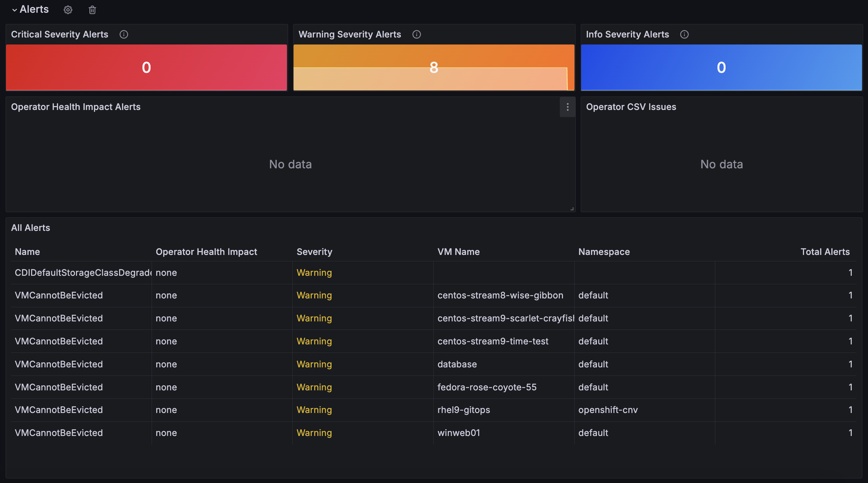868x483 pixels.
Task: Click the Alerts settings gear icon
Action: point(68,9)
